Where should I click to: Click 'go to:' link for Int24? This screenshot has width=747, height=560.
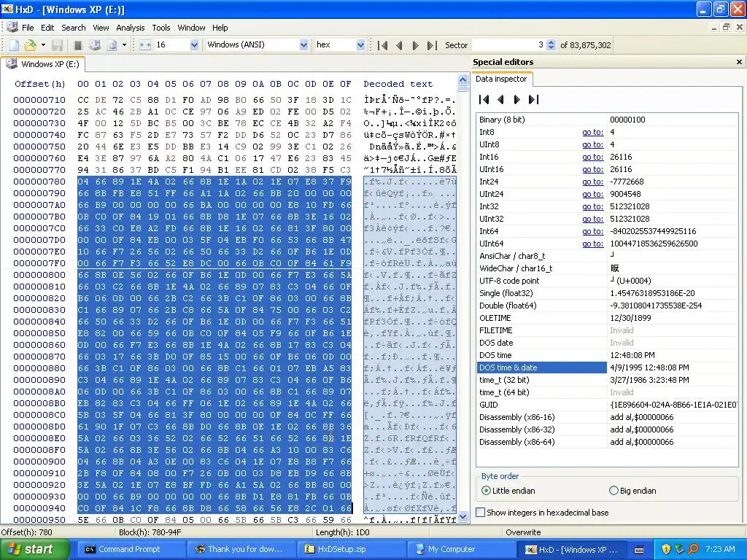point(592,182)
